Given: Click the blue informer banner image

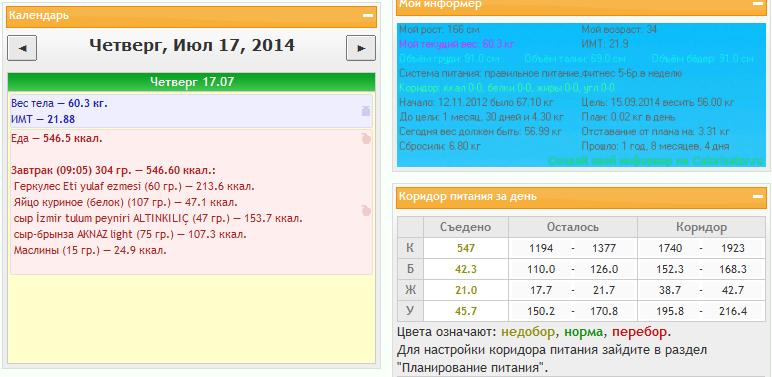Looking at the screenshot, I should pos(581,95).
